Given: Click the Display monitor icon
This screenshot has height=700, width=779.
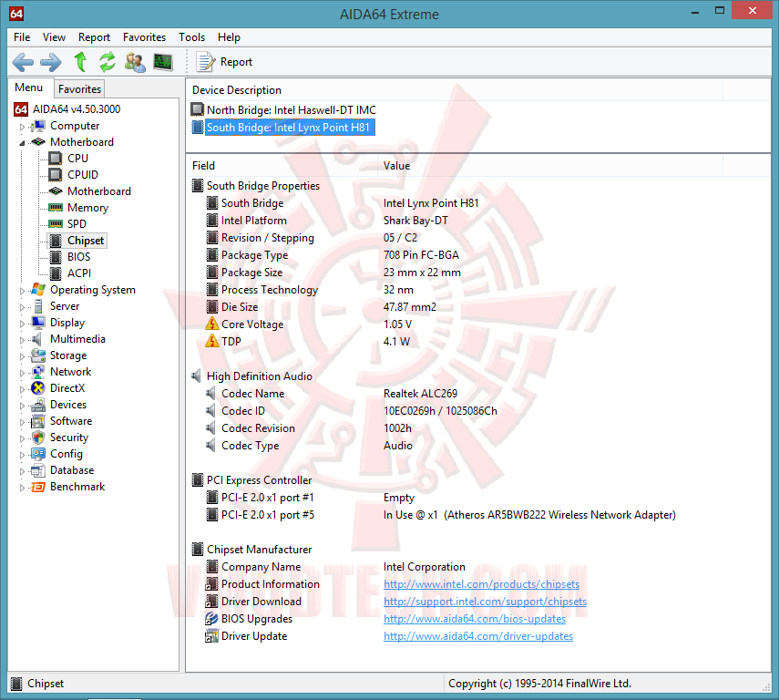Looking at the screenshot, I should tap(38, 322).
